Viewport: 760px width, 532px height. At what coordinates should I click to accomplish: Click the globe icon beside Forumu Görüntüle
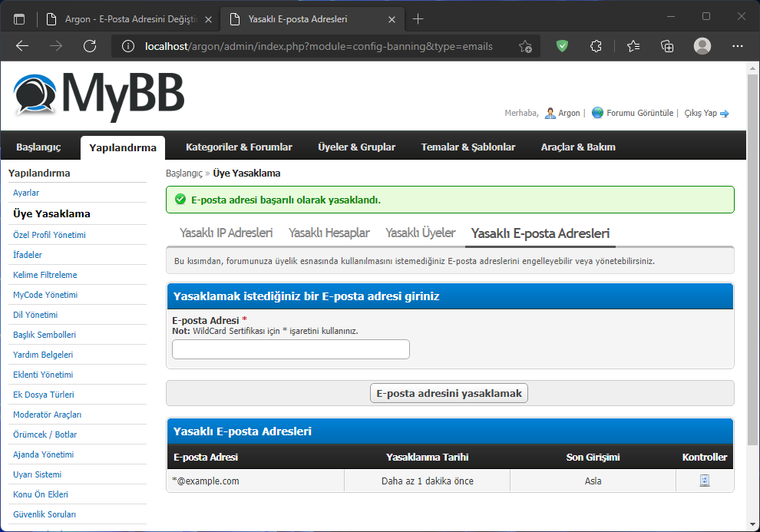click(597, 113)
